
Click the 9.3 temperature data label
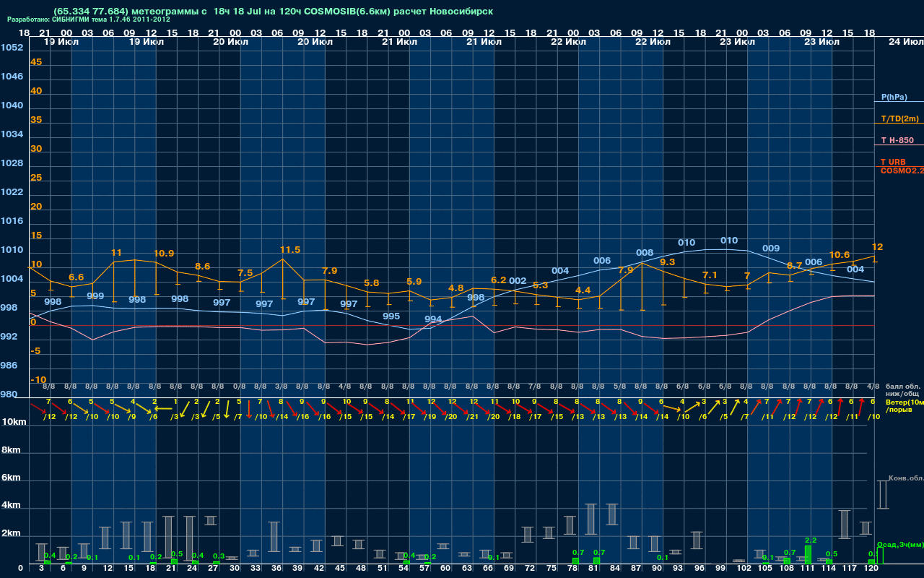coord(667,262)
